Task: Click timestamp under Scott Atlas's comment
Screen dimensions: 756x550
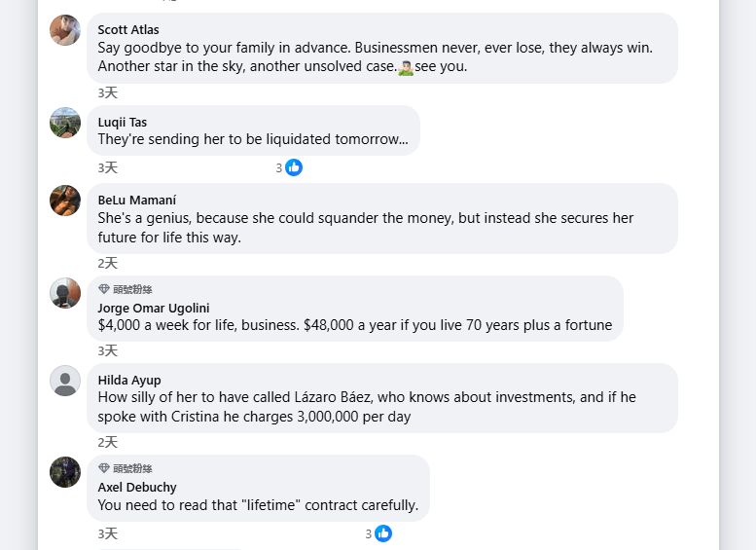Action: (x=107, y=92)
